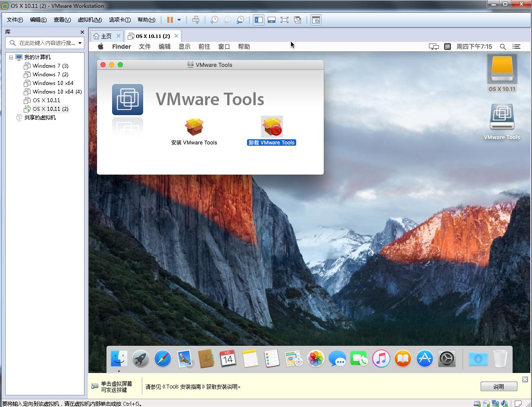Open the Trash in the Dock
The width and height of the screenshot is (532, 407).
[500, 358]
